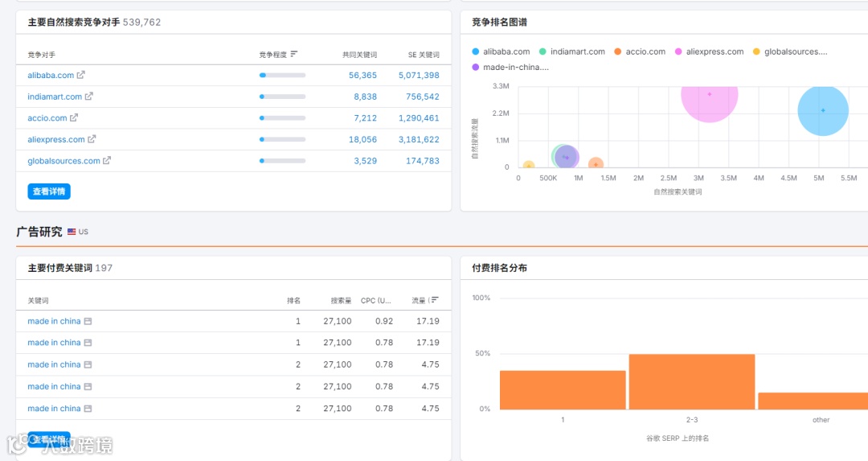868x461 pixels.
Task: Click aliexpress.com competition level bar
Action: tap(282, 140)
